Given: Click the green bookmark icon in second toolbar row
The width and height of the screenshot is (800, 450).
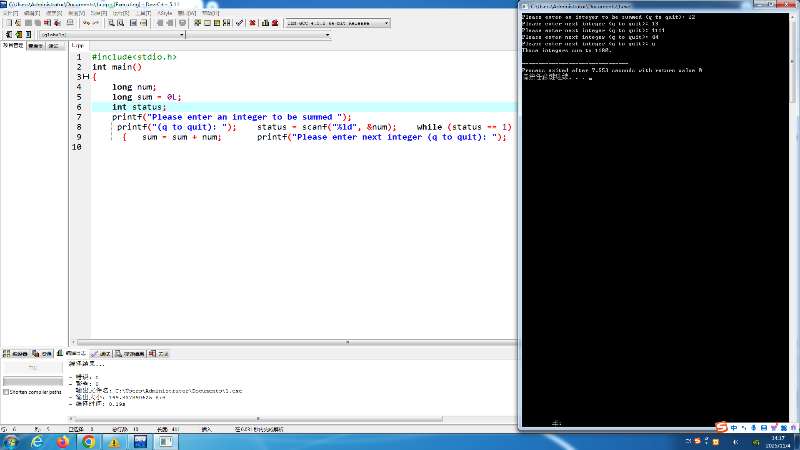Looking at the screenshot, I should (x=19, y=34).
